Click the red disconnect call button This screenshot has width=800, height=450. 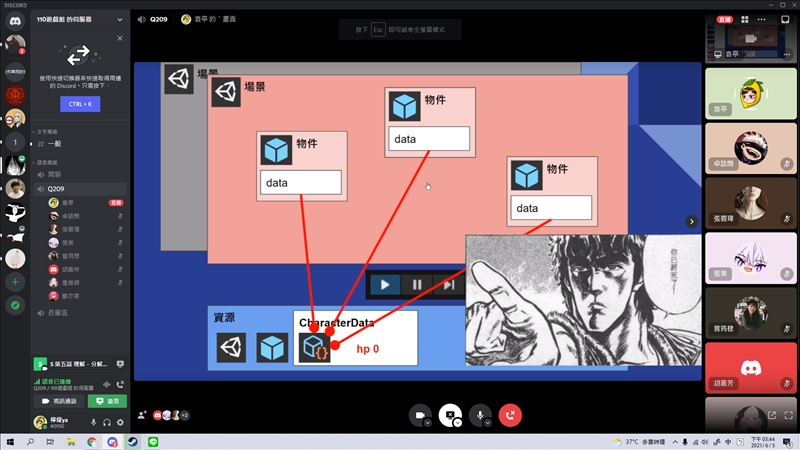click(511, 414)
